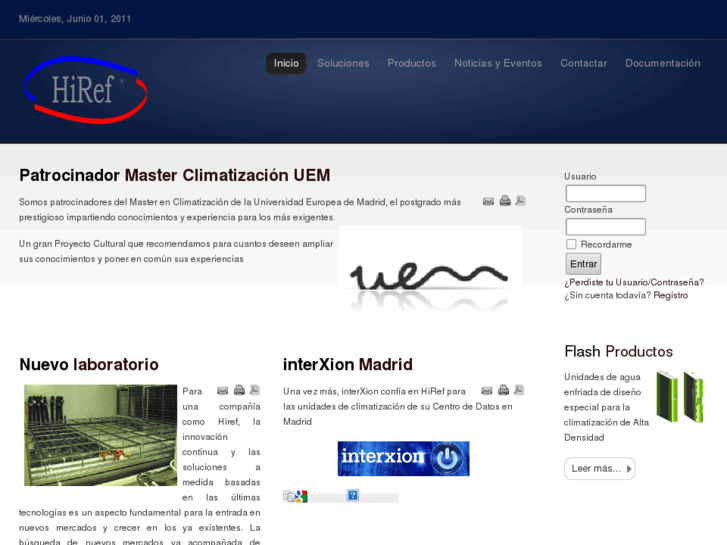Viewport: 727px width, 545px height.
Task: Click the HiRef logo
Action: coord(86,90)
